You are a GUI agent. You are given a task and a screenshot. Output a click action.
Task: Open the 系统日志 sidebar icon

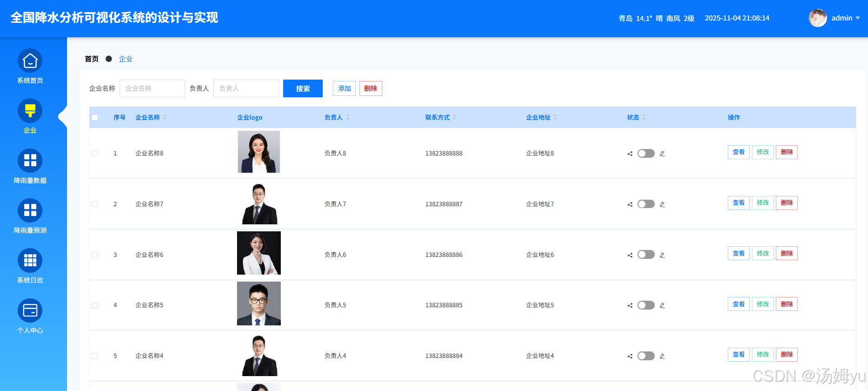click(30, 261)
